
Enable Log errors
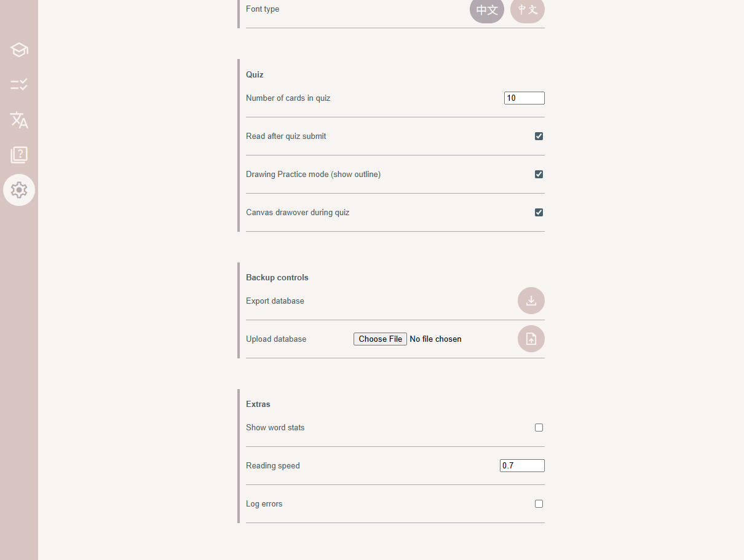539,503
